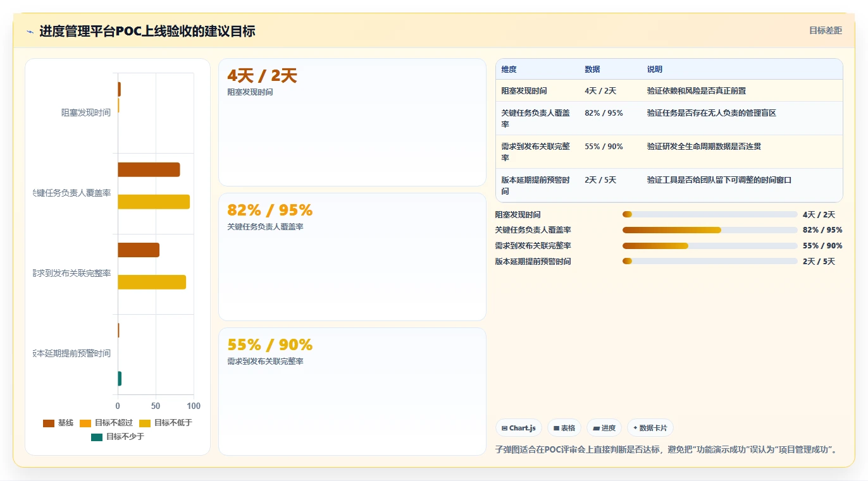Open the large 82% / 95% data card

[x=352, y=257]
